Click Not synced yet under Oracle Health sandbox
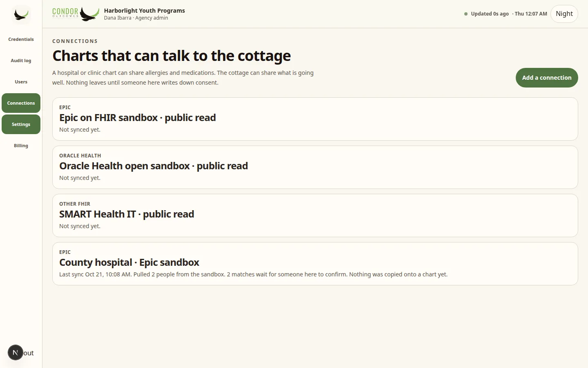This screenshot has width=588, height=368. pos(80,178)
